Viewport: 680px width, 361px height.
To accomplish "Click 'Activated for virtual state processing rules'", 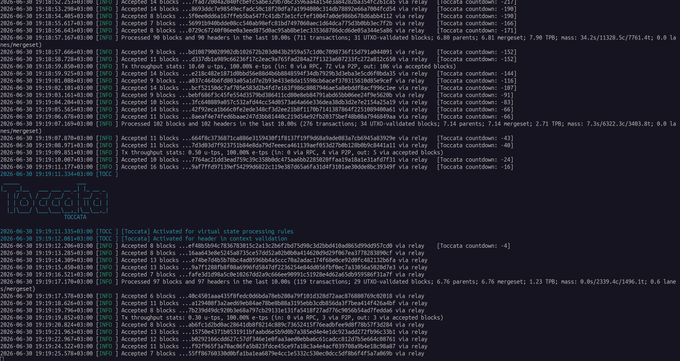I will pyautogui.click(x=223, y=231).
